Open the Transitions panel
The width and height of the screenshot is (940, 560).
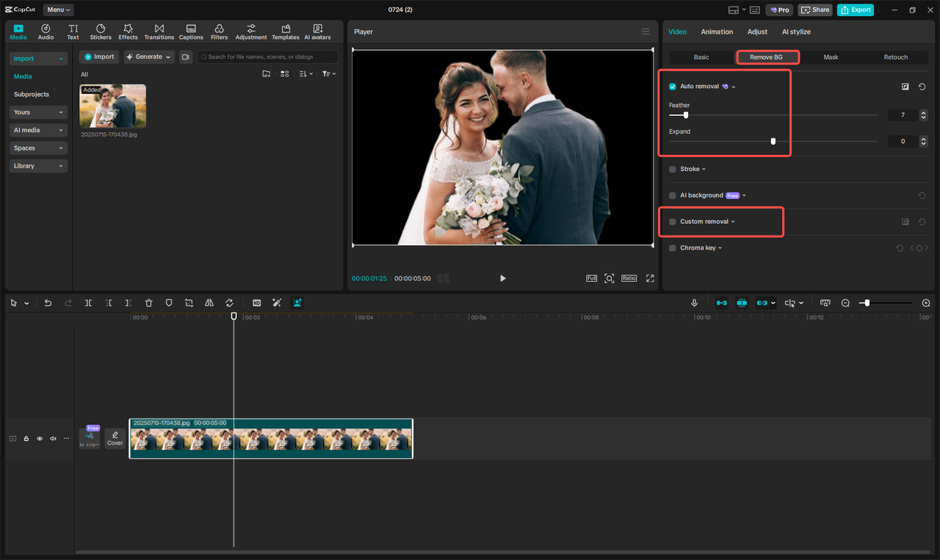pyautogui.click(x=159, y=31)
